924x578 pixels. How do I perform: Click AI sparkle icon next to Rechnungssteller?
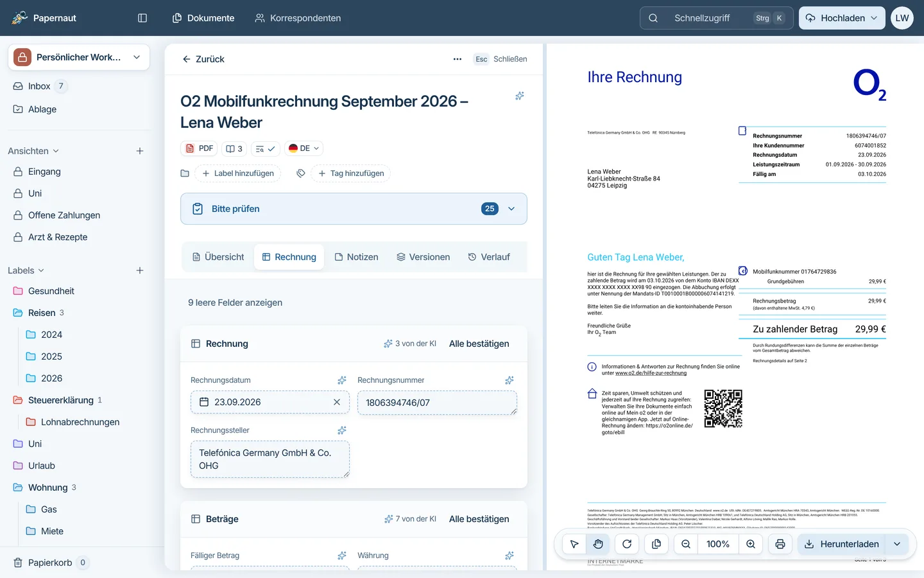click(x=342, y=430)
